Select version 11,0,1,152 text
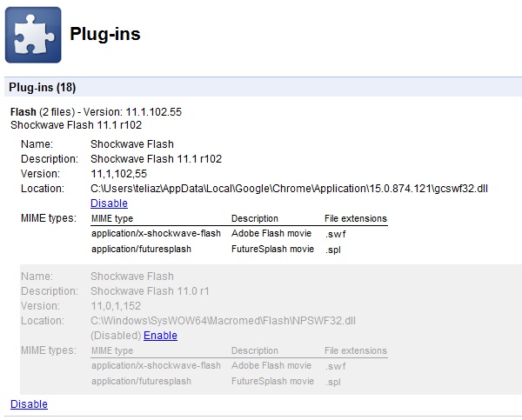522x420 pixels. tap(116, 306)
